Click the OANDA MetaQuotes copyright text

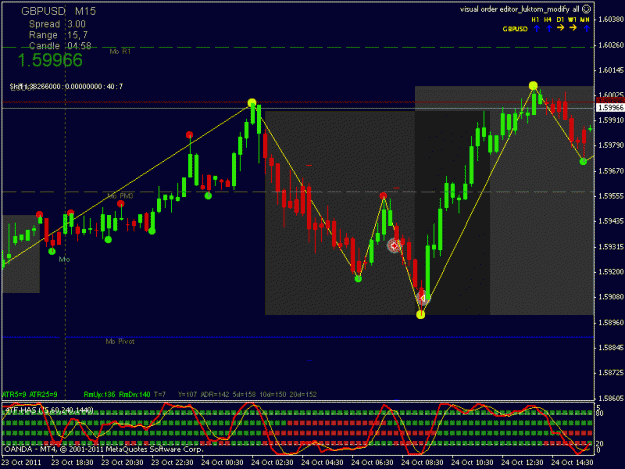(x=104, y=449)
